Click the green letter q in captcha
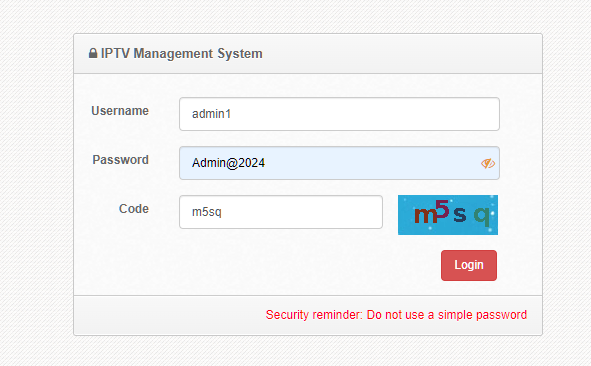591x366 pixels. [x=482, y=217]
